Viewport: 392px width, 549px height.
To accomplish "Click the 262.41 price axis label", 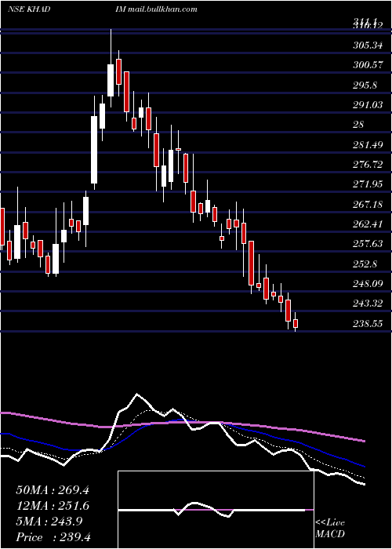I will click(368, 224).
